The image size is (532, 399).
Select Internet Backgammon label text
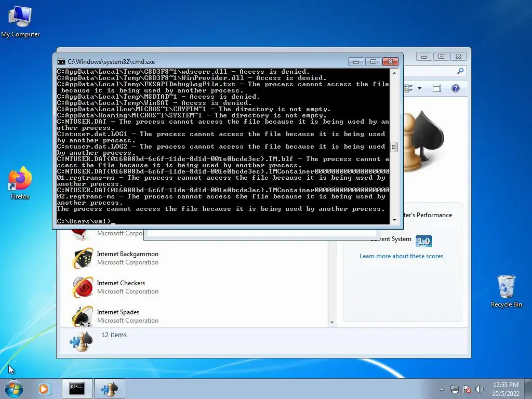[x=128, y=254]
